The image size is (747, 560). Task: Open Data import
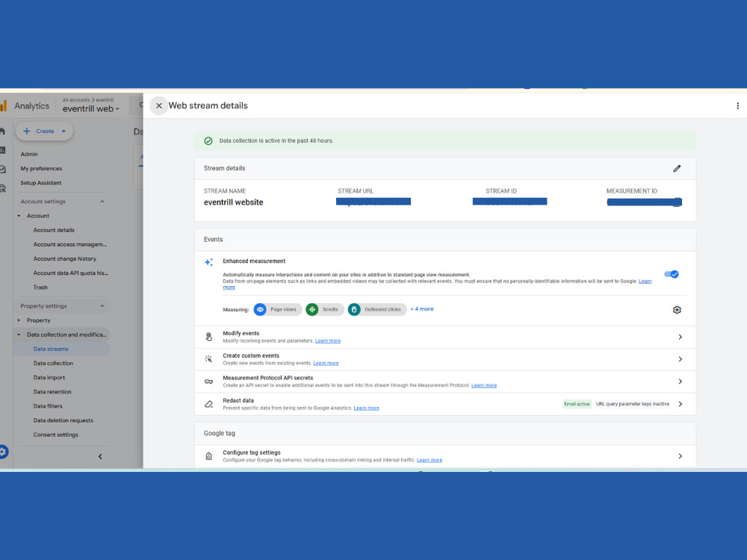[49, 378]
